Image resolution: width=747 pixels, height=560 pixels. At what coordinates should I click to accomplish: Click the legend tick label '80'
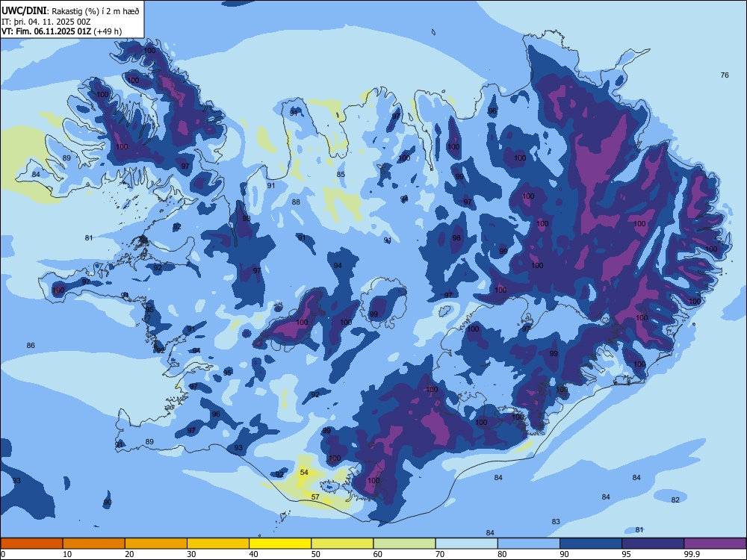(x=502, y=554)
